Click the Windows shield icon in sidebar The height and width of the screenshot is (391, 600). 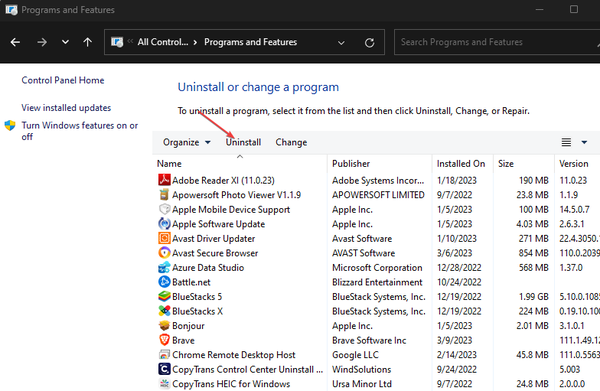click(x=10, y=125)
